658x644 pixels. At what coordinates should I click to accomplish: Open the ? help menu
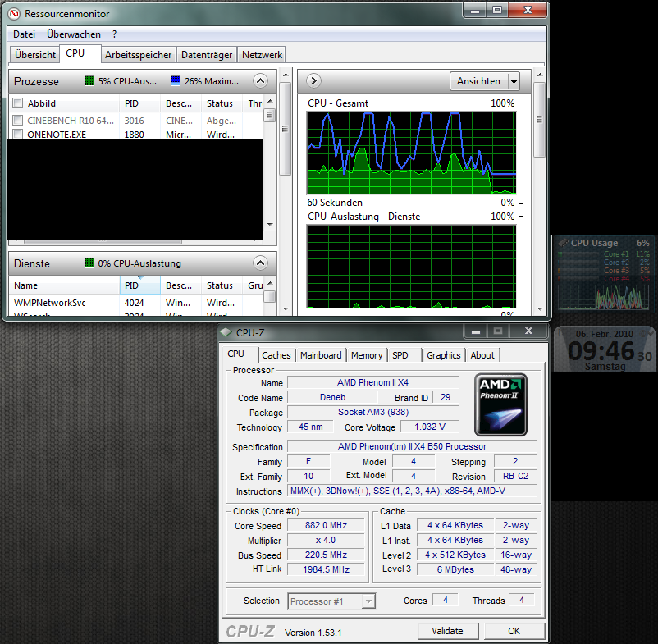[x=115, y=34]
